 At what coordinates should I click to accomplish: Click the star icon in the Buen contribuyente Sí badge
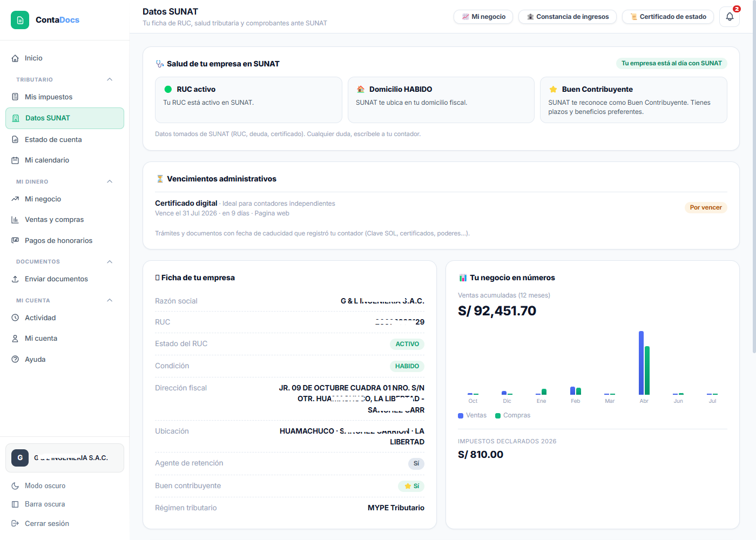408,486
